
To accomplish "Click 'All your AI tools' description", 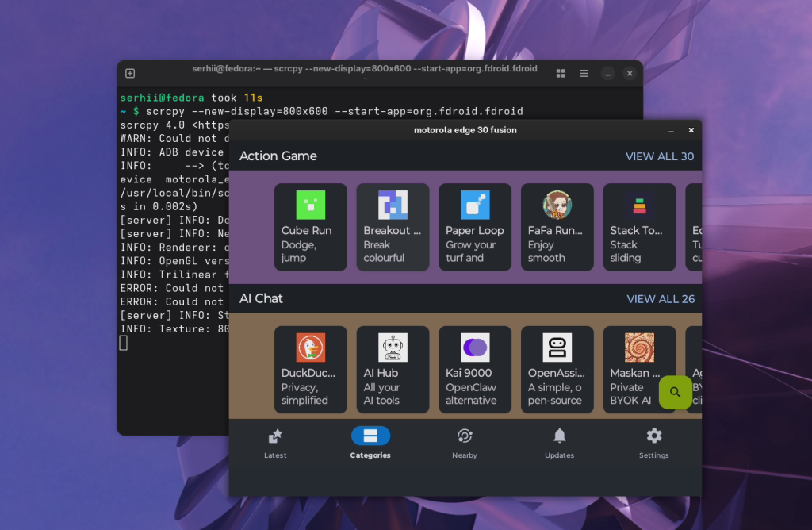I will pyautogui.click(x=381, y=394).
